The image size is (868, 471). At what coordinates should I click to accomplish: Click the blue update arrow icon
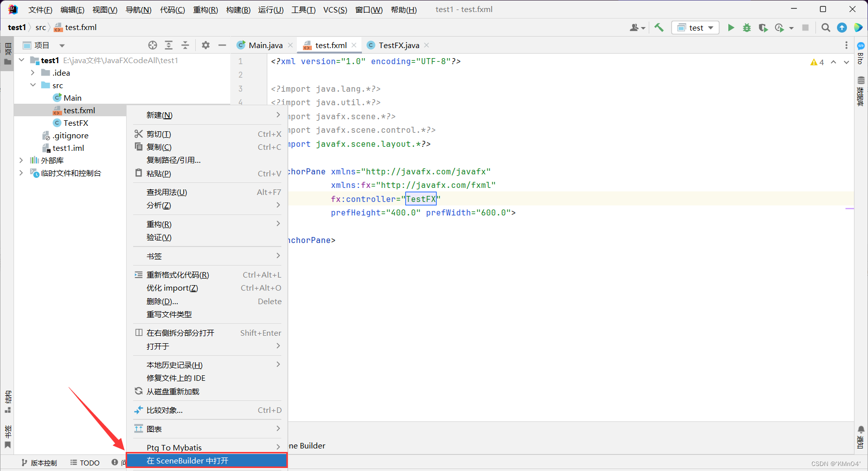pyautogui.click(x=842, y=28)
